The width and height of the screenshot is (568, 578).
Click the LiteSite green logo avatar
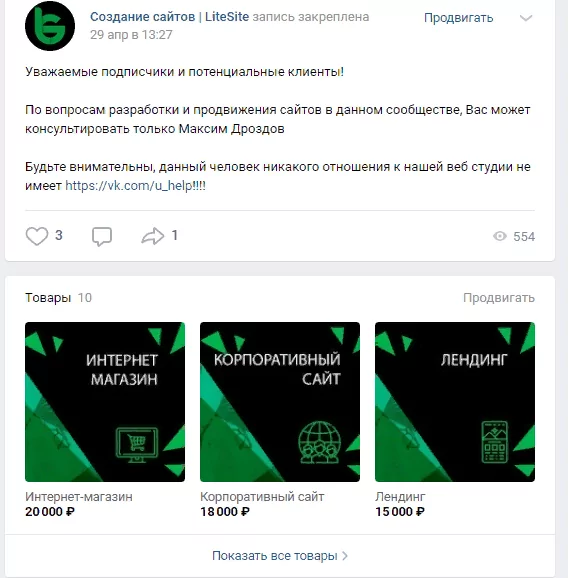[x=50, y=26]
